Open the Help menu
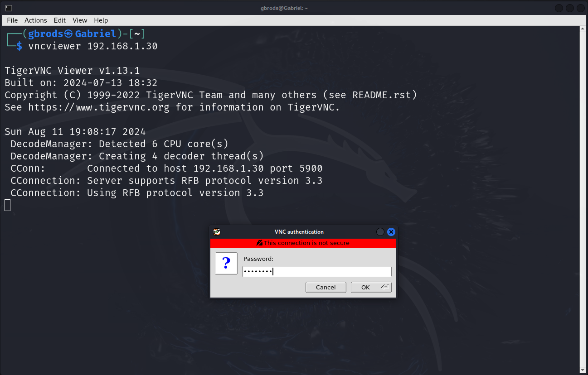Image resolution: width=588 pixels, height=375 pixels. point(101,20)
